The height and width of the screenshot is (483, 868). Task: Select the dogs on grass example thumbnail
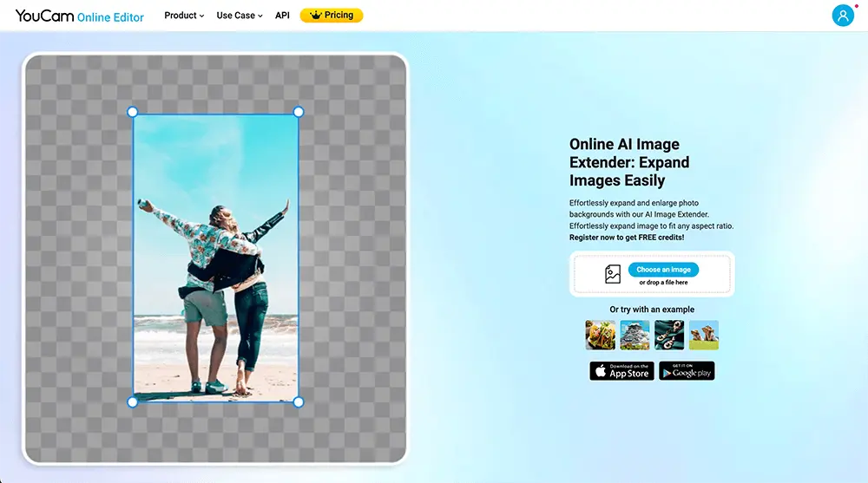pos(704,335)
